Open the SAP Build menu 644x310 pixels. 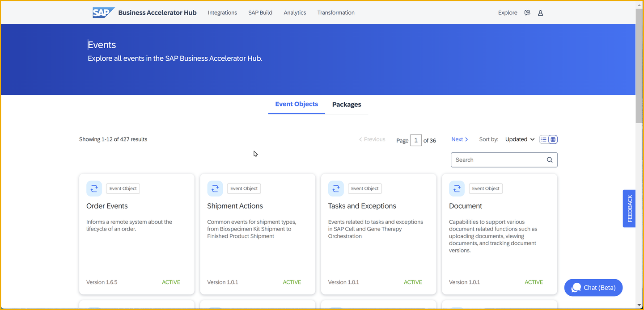[x=260, y=13]
